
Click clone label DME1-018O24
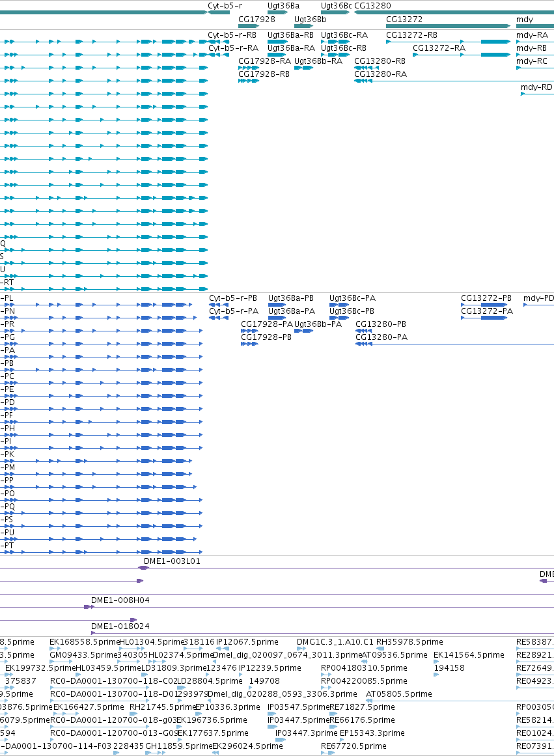pyautogui.click(x=120, y=627)
